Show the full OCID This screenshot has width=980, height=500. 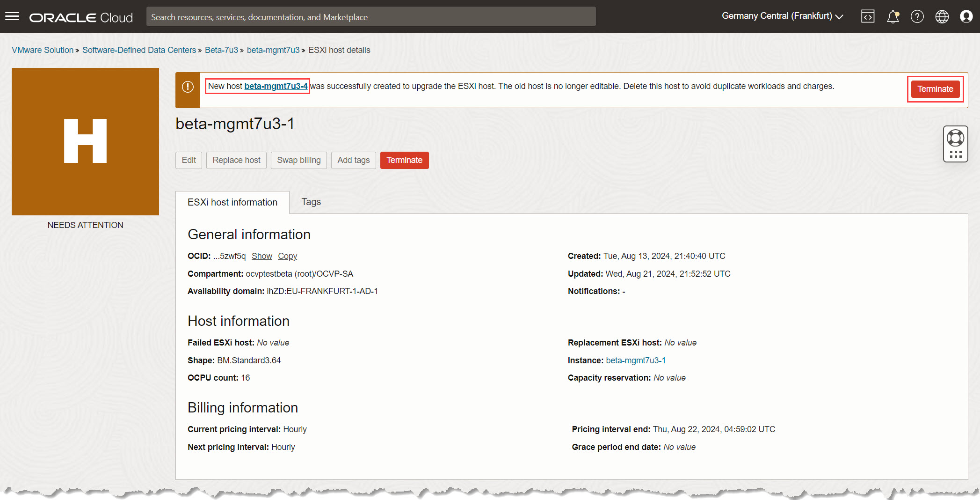tap(261, 256)
